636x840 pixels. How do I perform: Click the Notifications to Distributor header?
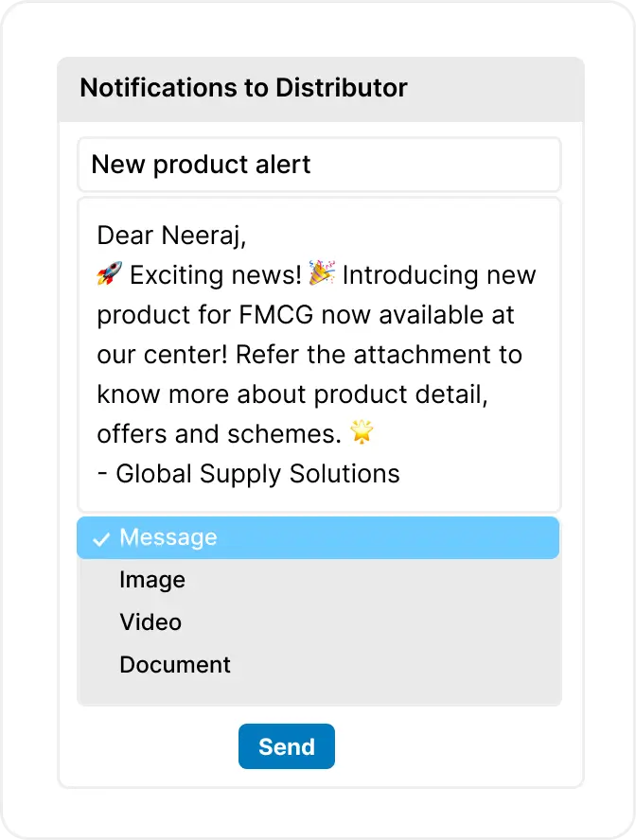click(243, 88)
